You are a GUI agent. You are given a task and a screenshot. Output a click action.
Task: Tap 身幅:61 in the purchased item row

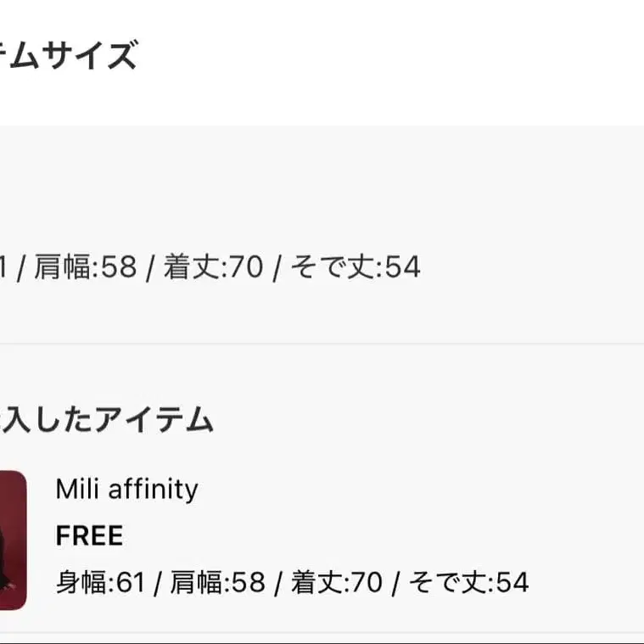click(100, 582)
